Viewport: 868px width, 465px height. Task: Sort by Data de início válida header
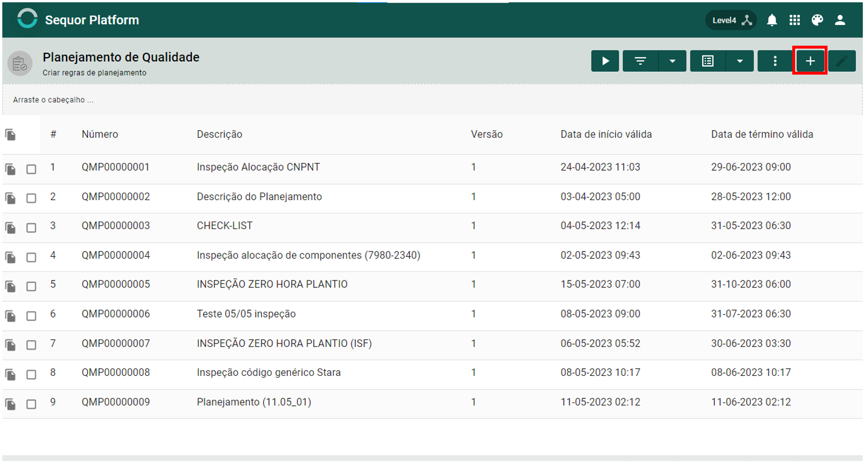(x=606, y=134)
